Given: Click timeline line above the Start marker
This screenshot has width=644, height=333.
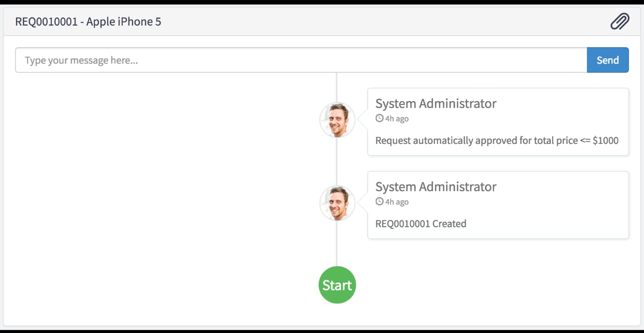Looking at the screenshot, I should (337, 244).
